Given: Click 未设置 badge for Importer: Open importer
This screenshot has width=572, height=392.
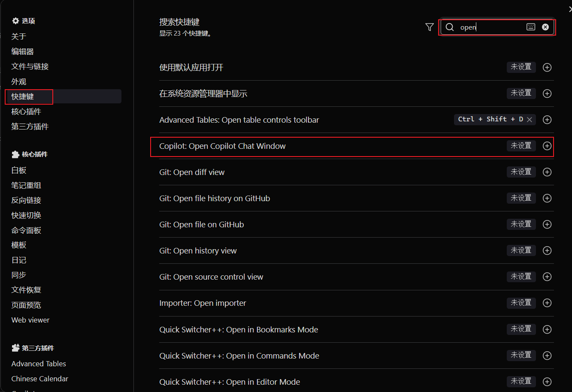Looking at the screenshot, I should (521, 303).
